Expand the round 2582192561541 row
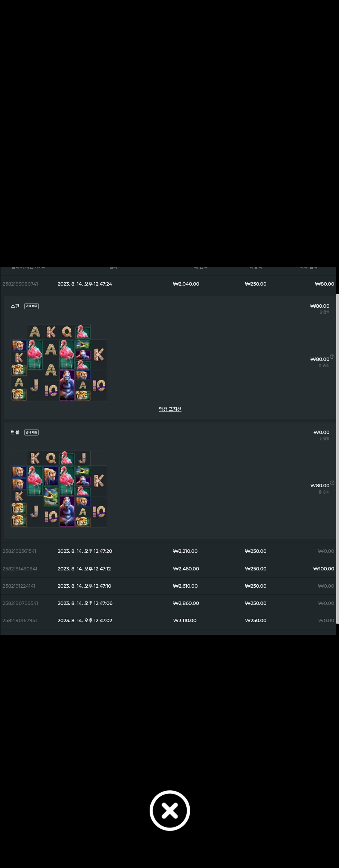 [x=168, y=551]
